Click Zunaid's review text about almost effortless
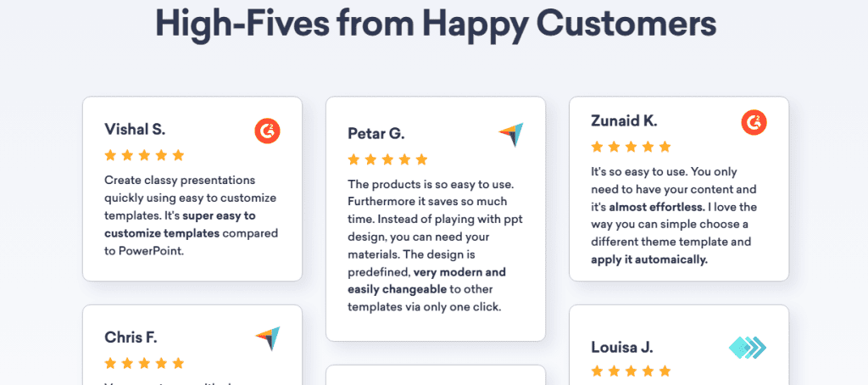The width and height of the screenshot is (868, 385). (674, 215)
